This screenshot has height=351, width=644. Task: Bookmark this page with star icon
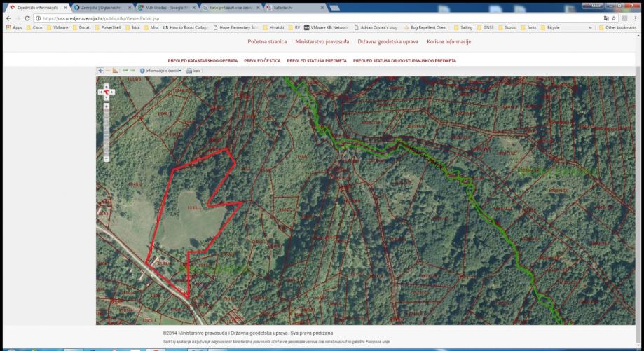614,18
